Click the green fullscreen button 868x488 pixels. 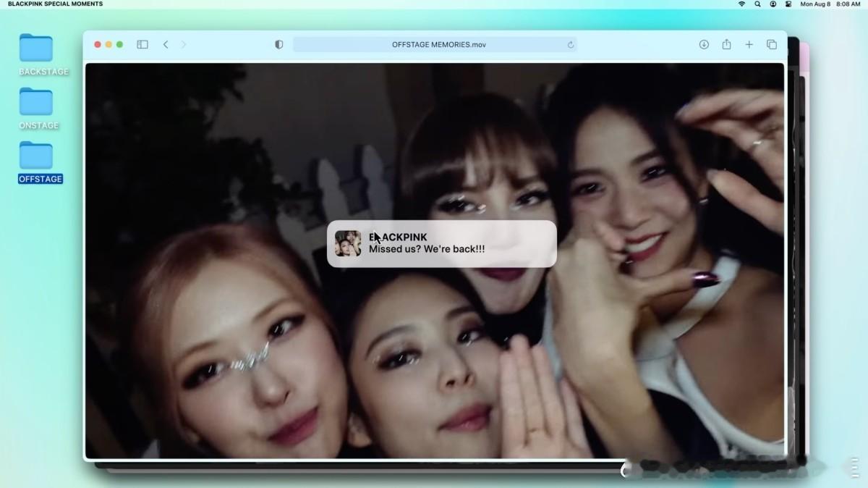tap(119, 44)
